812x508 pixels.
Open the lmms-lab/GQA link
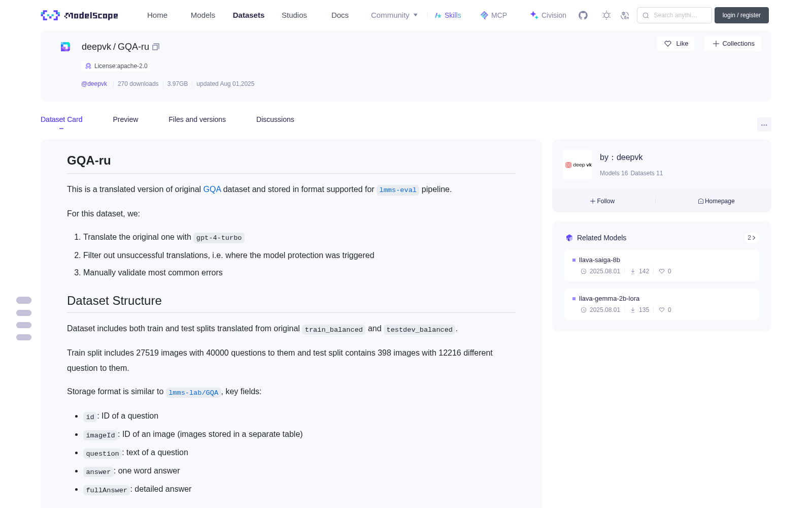193,393
